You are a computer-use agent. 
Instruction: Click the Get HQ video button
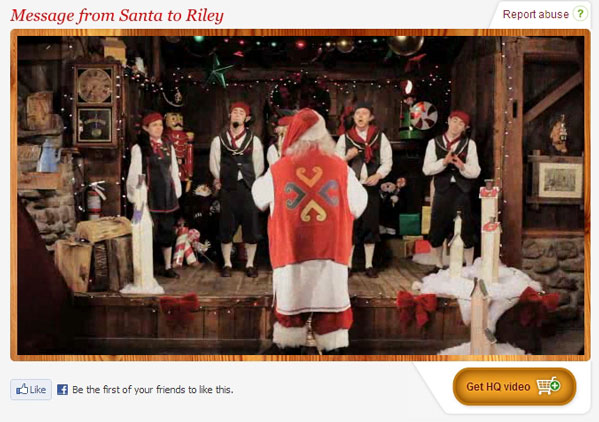click(x=514, y=386)
